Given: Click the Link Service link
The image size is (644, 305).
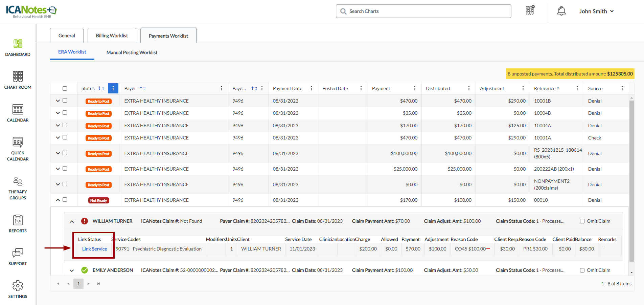Looking at the screenshot, I should coord(95,249).
